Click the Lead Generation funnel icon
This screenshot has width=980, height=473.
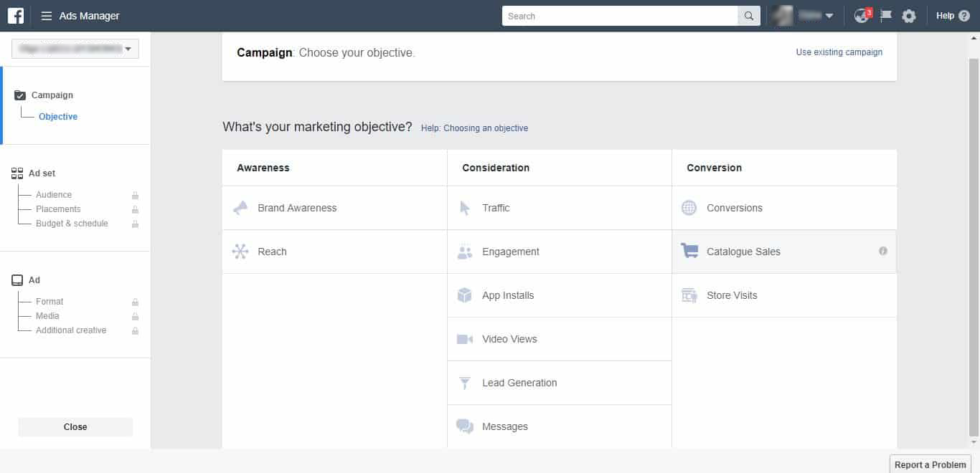pos(465,383)
